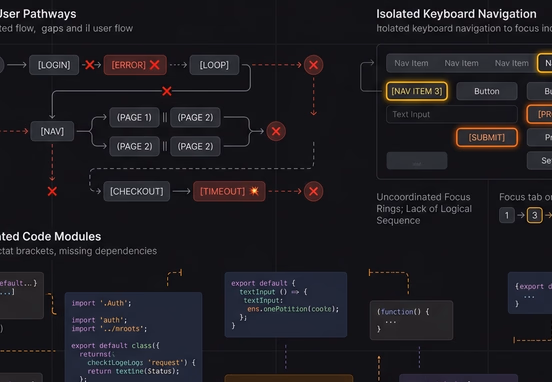Viewport: 552px width, 382px height.
Task: Click the (function() { code block
Action: 412,320
